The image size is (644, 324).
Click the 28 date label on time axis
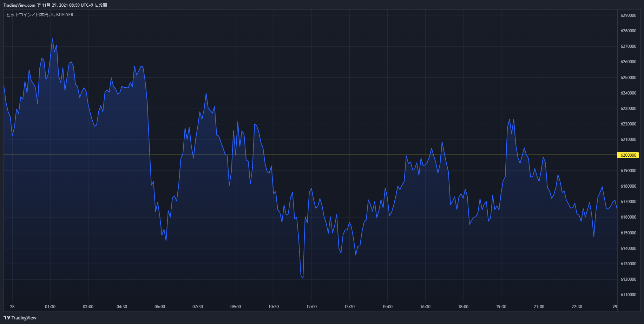pyautogui.click(x=12, y=307)
